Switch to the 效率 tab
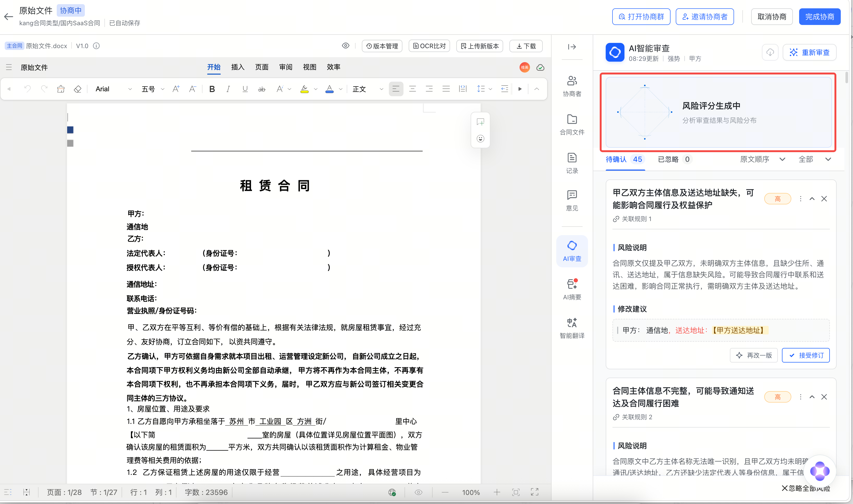Image resolution: width=853 pixels, height=504 pixels. [333, 67]
